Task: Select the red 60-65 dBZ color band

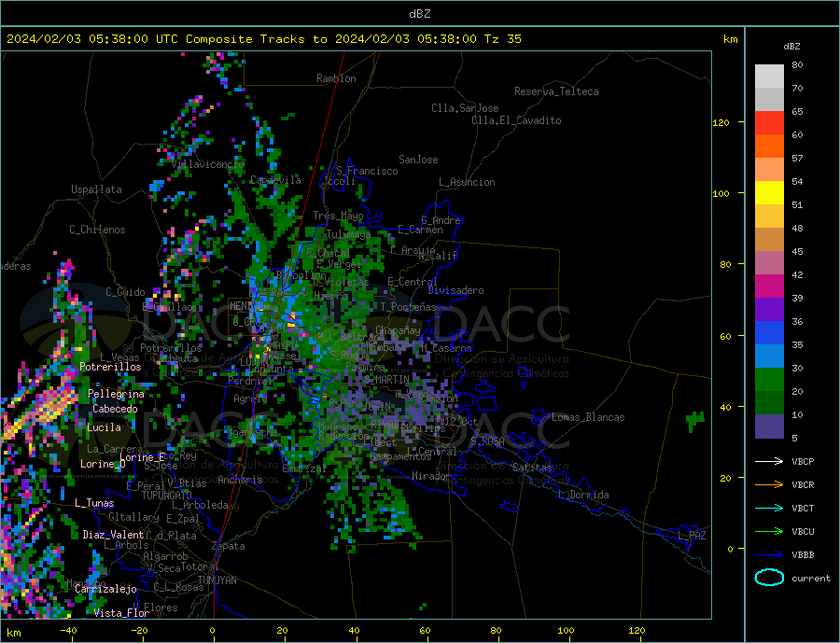Action: [769, 122]
